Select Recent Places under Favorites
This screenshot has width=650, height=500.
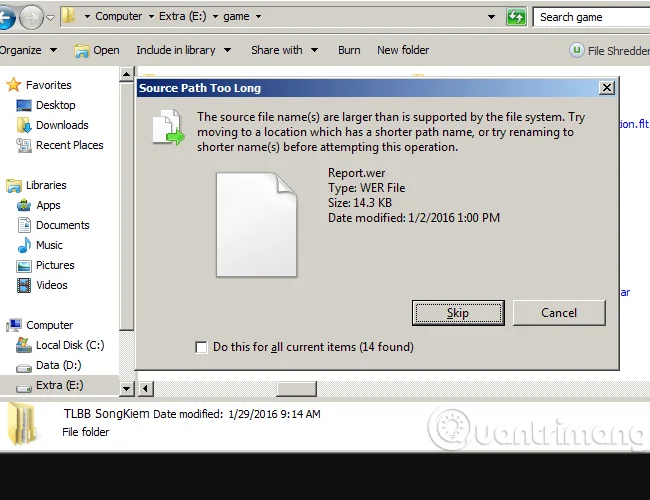pyautogui.click(x=70, y=145)
